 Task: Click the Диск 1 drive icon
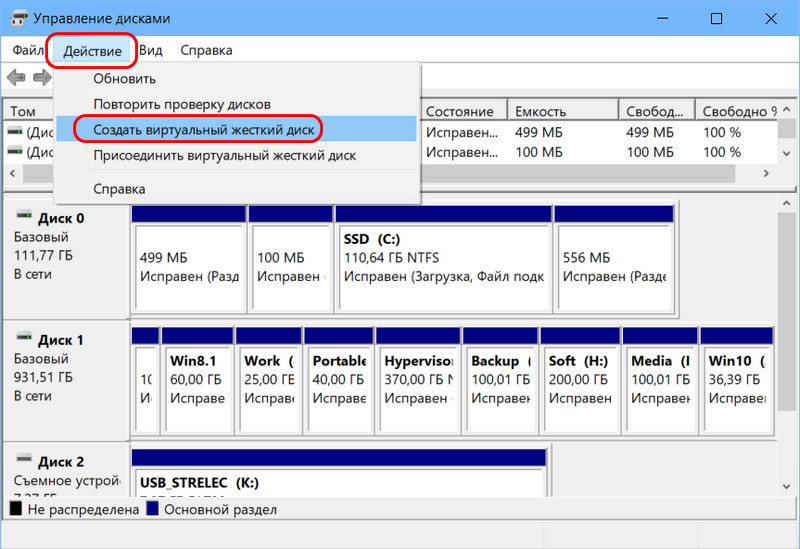point(23,337)
